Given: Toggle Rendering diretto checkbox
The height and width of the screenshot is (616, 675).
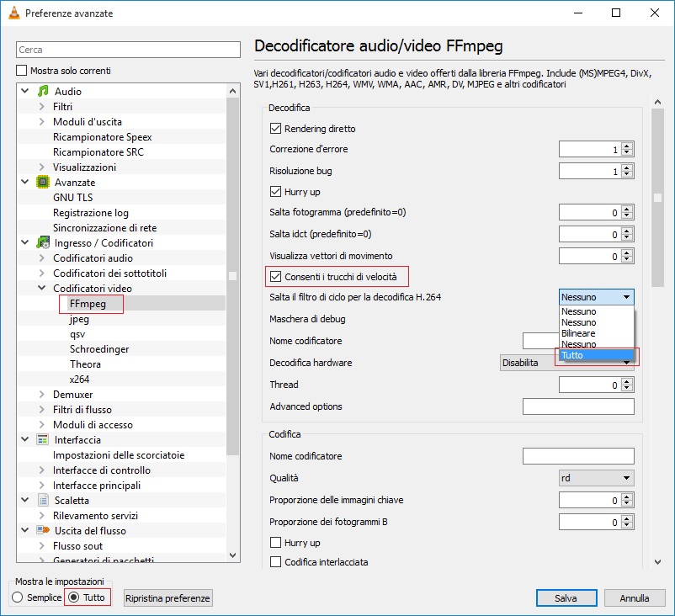Looking at the screenshot, I should point(275,128).
